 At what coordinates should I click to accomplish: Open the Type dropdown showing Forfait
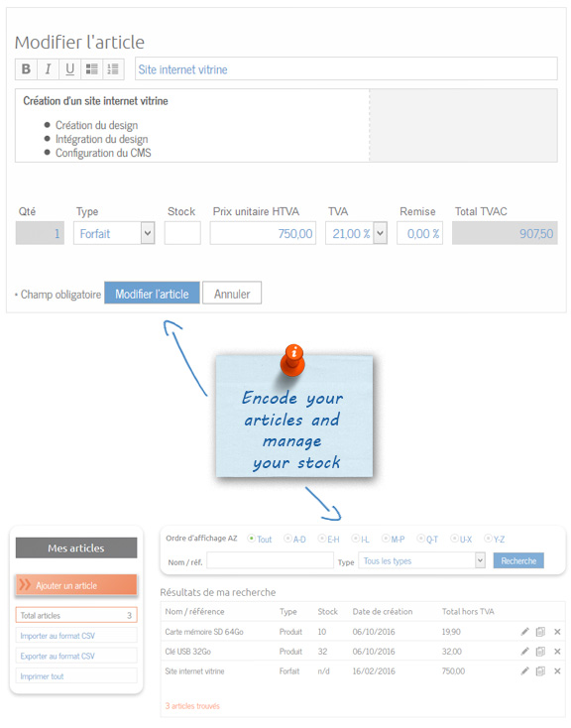pos(114,233)
